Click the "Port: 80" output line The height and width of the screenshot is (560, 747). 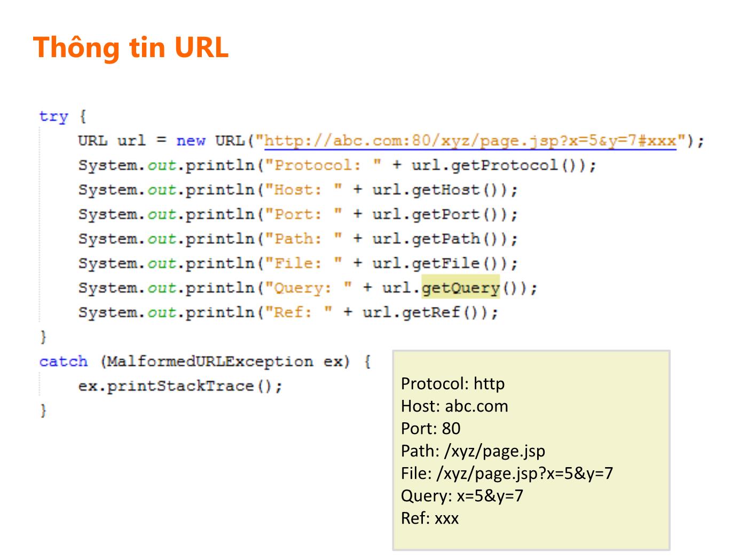[430, 429]
